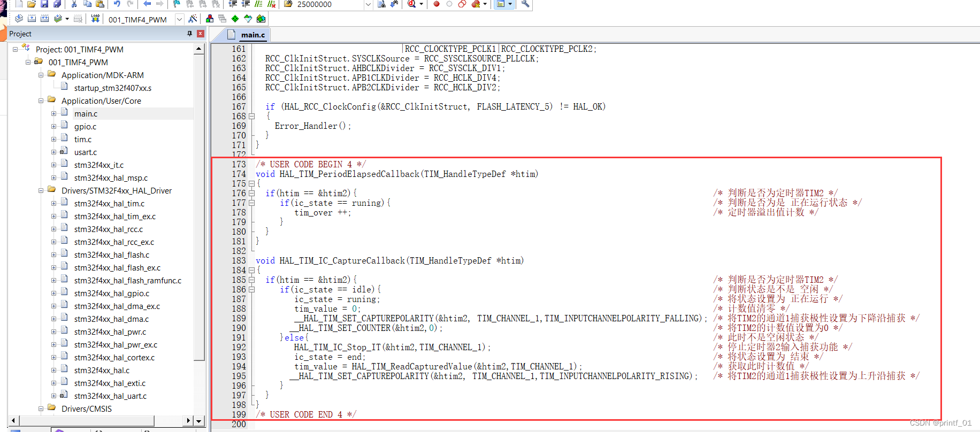Click the Open file toolbar icon
This screenshot has width=980, height=432.
(32, 4)
